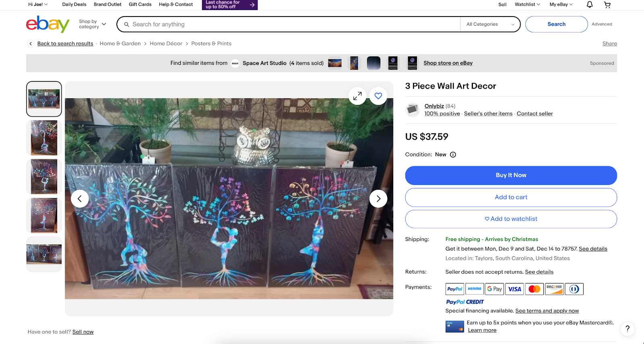Select the Visa payment icon
The width and height of the screenshot is (644, 344).
514,289
